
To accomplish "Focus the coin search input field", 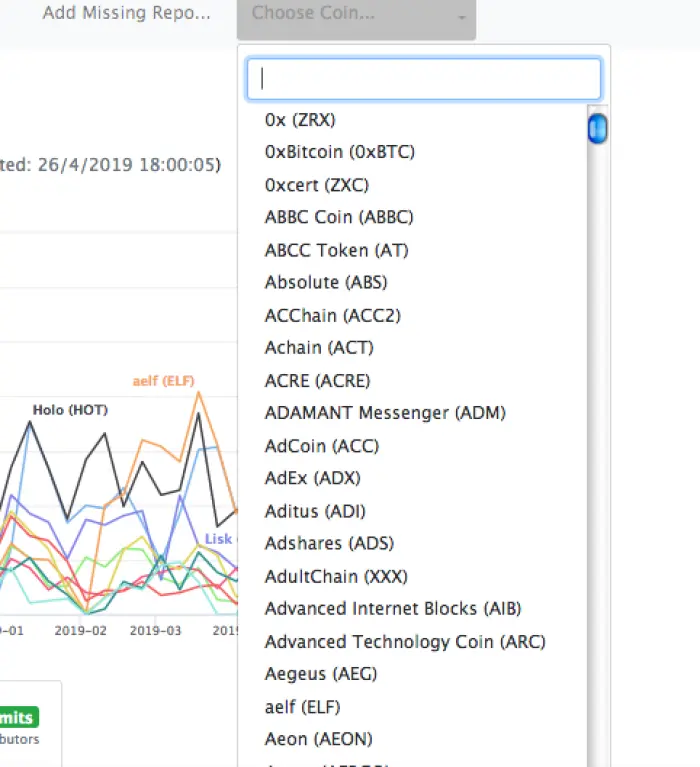I will [424, 79].
